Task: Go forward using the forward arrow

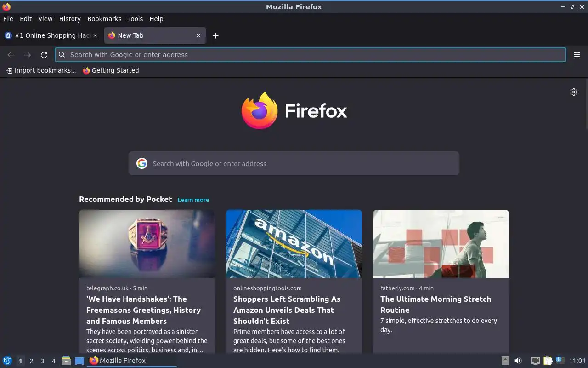Action: click(28, 55)
